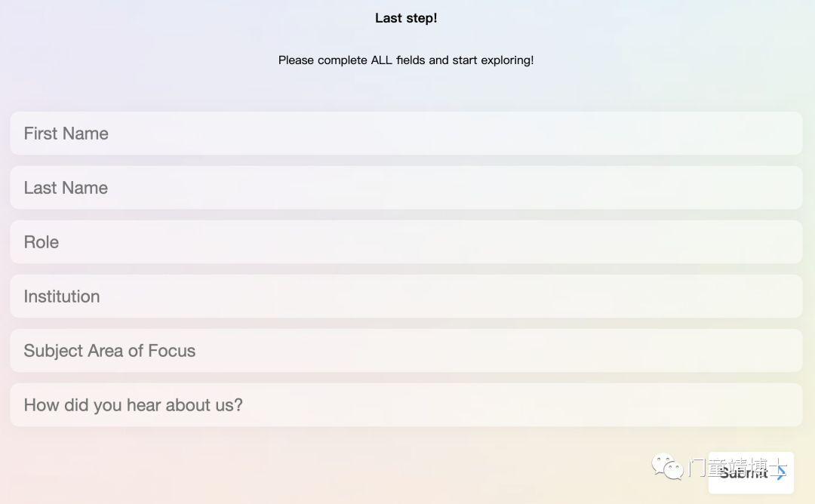This screenshot has width=815, height=504.
Task: Click the WeChat logo watermark icon
Action: (x=667, y=466)
